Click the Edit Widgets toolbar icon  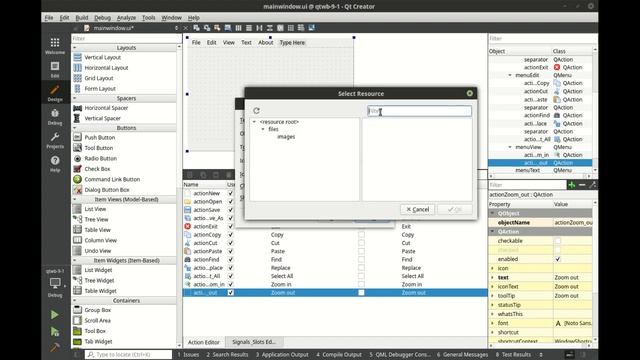tap(196, 28)
